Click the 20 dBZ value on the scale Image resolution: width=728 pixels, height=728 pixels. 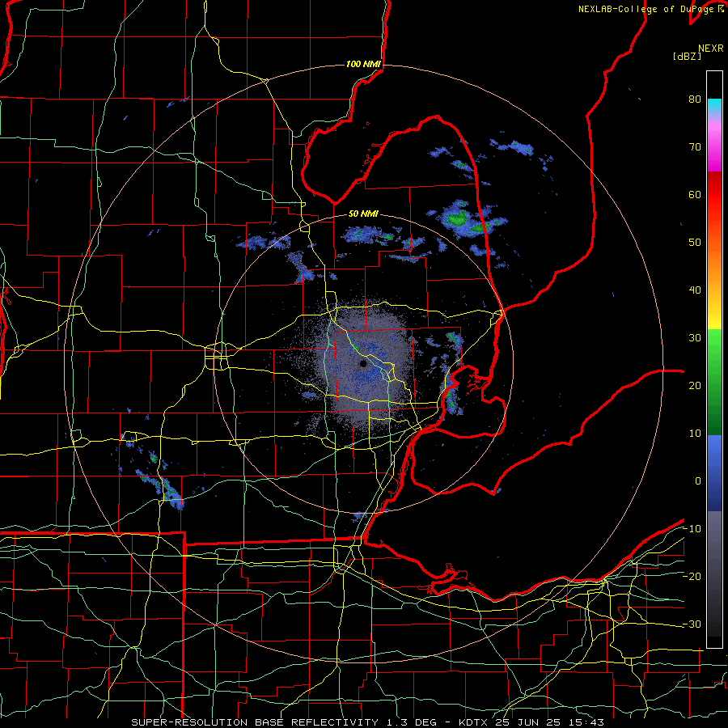click(x=695, y=385)
